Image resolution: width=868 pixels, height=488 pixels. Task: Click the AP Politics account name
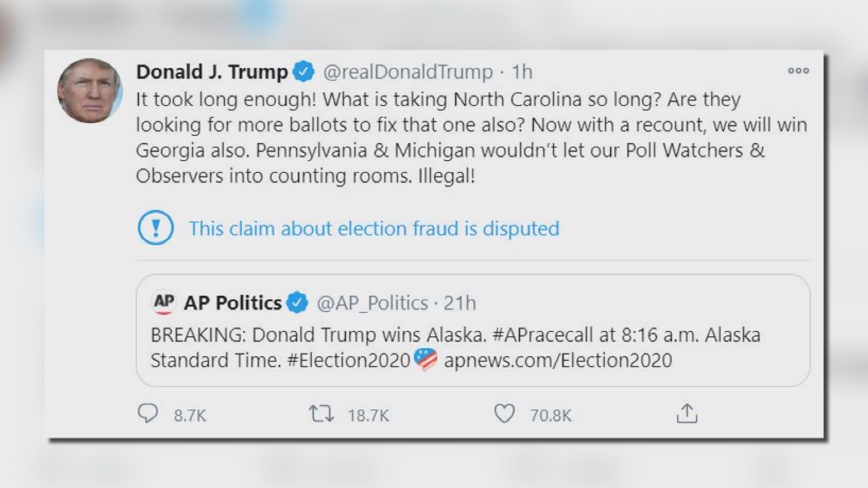tap(232, 303)
